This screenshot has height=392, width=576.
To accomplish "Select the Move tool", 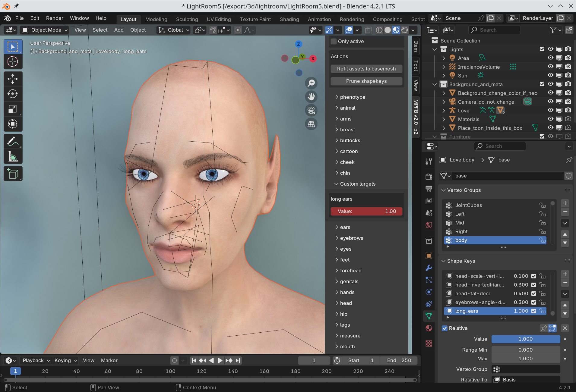I will [x=13, y=79].
